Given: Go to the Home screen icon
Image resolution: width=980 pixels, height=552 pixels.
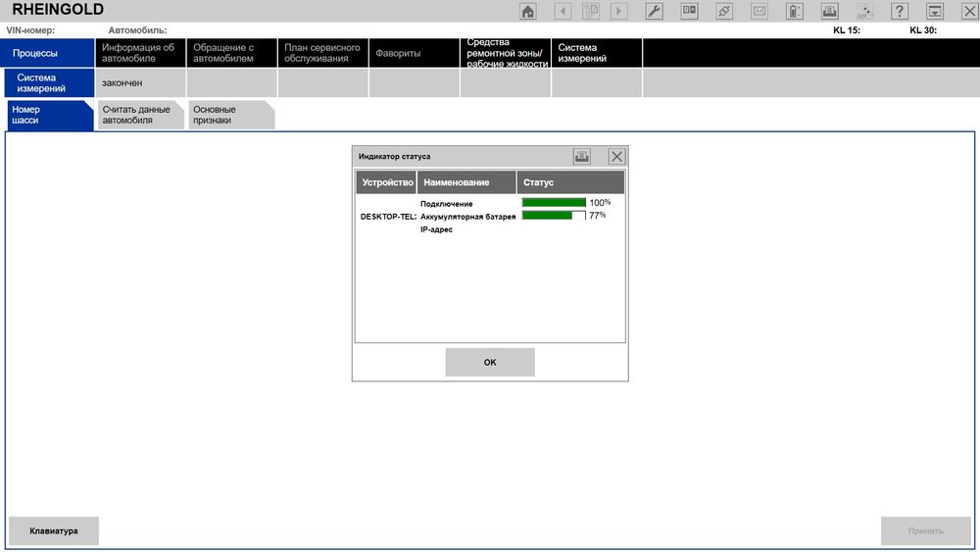Looking at the screenshot, I should tap(527, 11).
